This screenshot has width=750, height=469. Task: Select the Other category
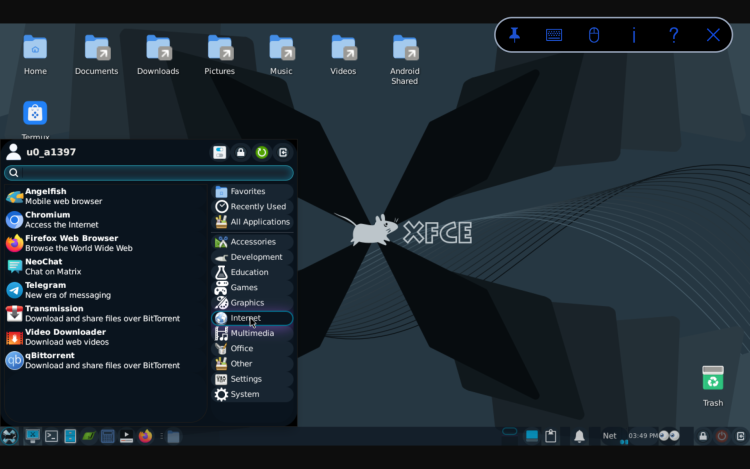252,364
